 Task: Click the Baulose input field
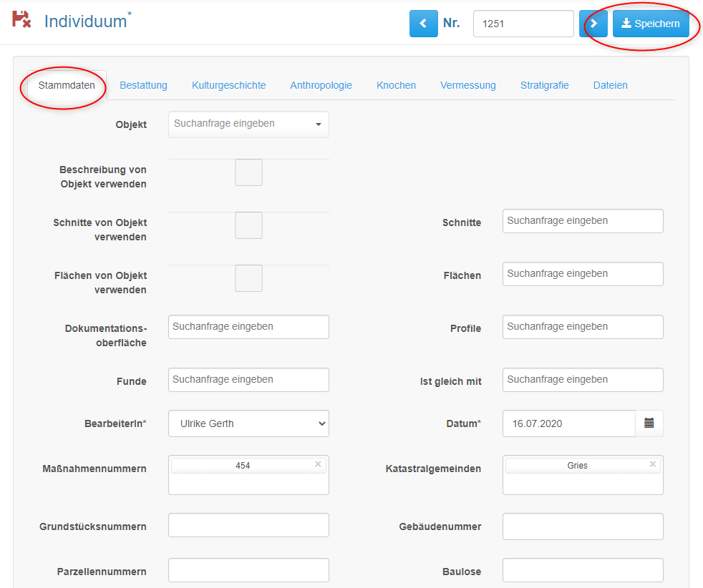coord(583,571)
